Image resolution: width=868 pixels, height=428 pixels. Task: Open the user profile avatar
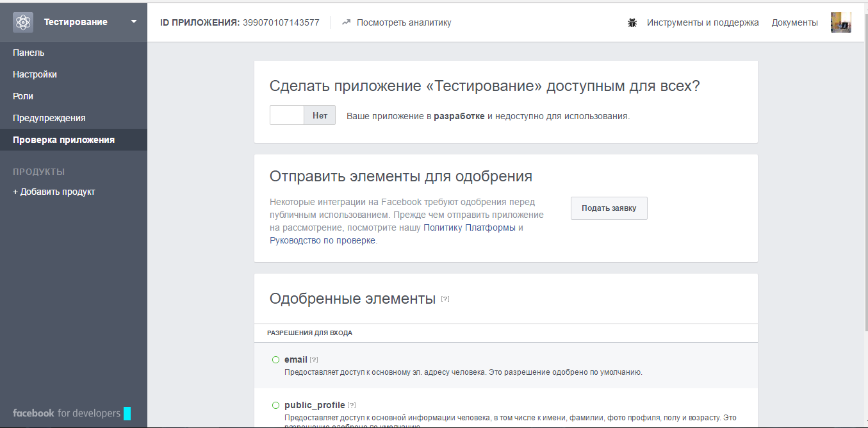tap(840, 22)
